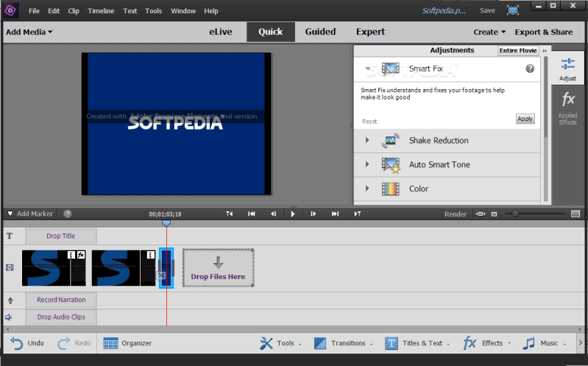Click Drop Audio Clips placeholder

point(61,317)
